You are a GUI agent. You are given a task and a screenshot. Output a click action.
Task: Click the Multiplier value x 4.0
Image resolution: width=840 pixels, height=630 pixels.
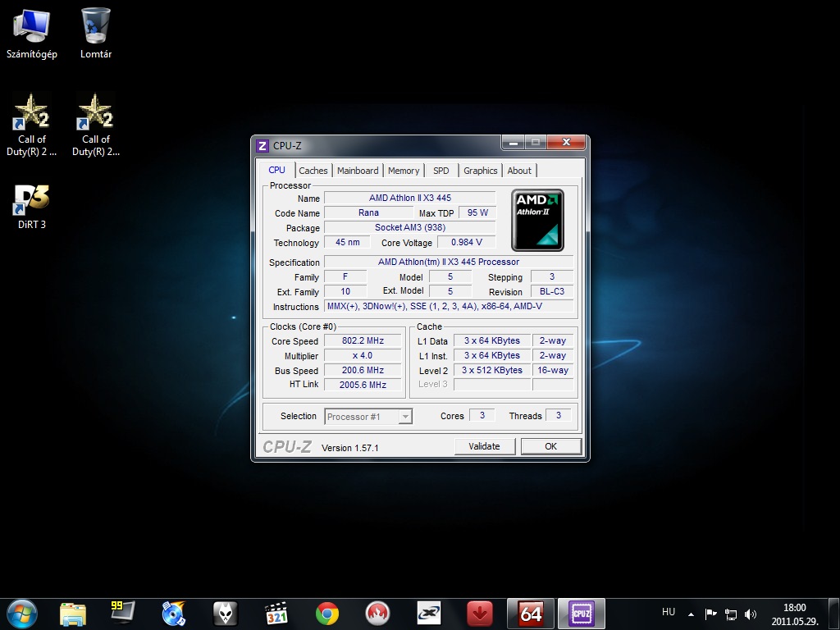point(363,356)
